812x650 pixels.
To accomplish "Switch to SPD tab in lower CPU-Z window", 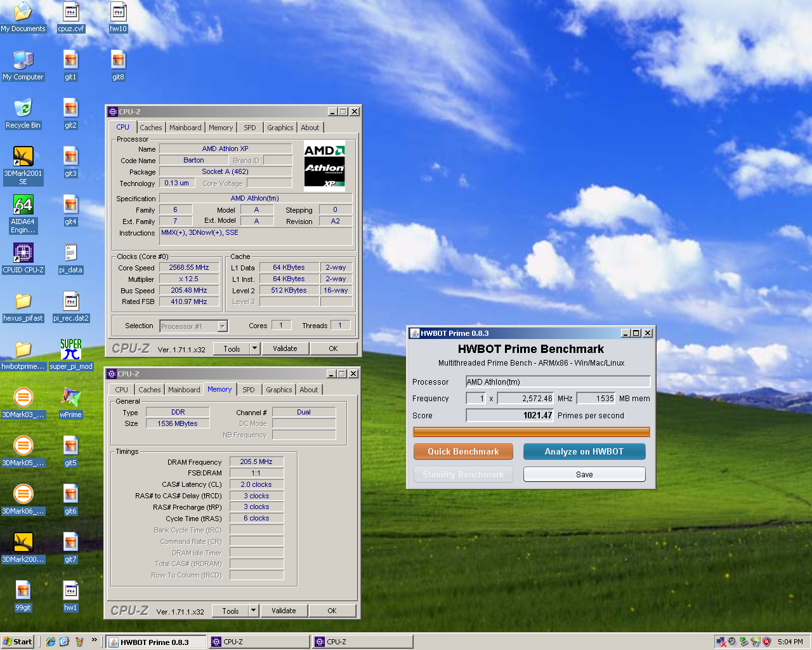I will 249,390.
